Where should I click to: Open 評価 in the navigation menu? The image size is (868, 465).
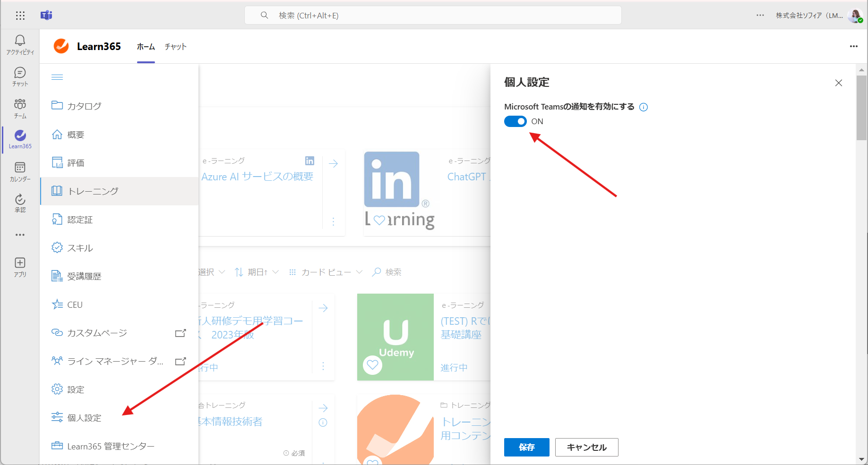click(119, 163)
